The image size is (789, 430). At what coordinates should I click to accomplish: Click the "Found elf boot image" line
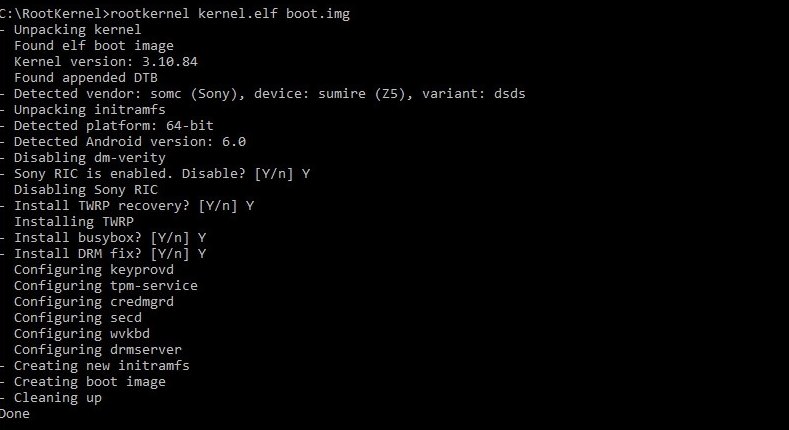pos(93,45)
